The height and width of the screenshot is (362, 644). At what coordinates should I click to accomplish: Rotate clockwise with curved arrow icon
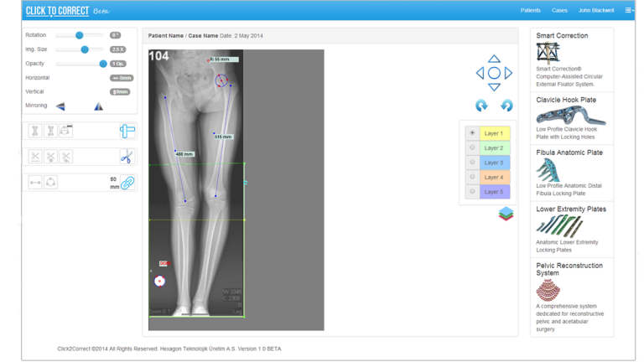[481, 106]
